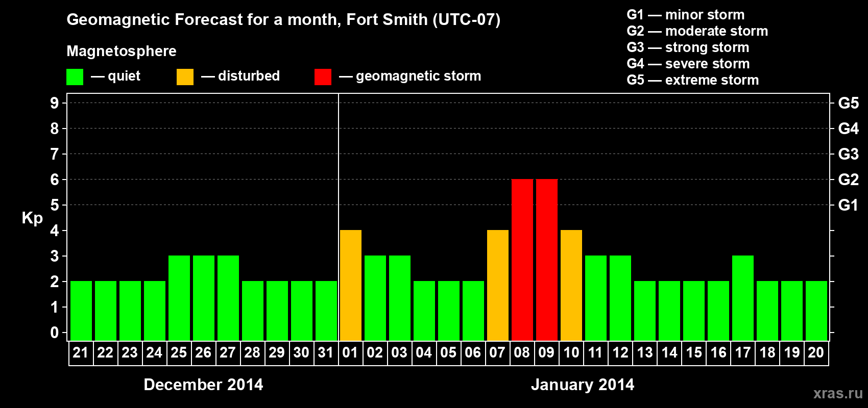Click the Geomagnetic Forecast title

click(x=283, y=20)
